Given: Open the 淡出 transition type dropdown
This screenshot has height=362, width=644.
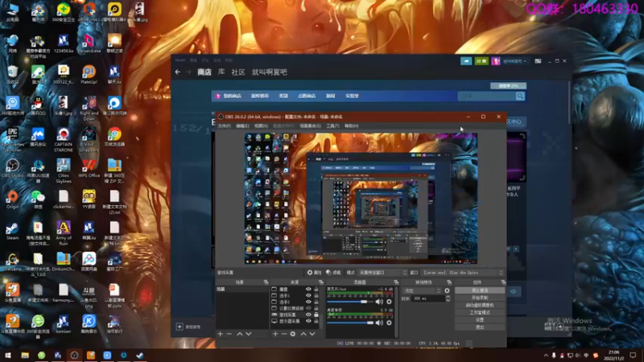Looking at the screenshot, I should pyautogui.click(x=422, y=290).
